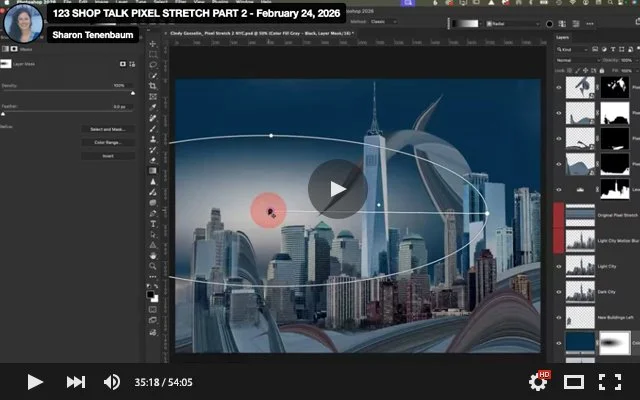
Task: Select the Path Selection arrow tool
Action: (153, 235)
